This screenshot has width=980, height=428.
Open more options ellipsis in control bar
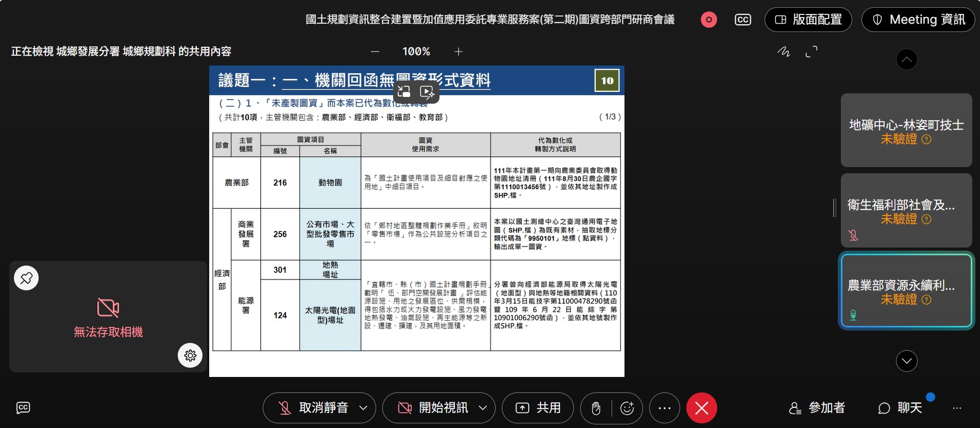click(665, 408)
